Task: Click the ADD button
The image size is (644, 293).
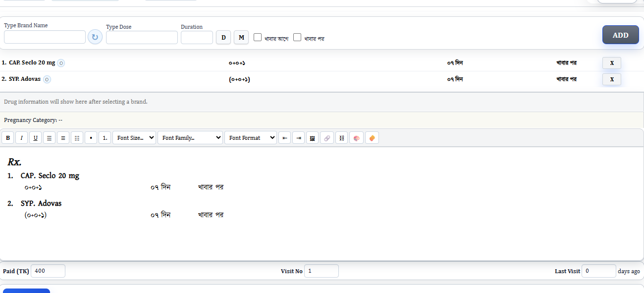Action: coord(620,35)
